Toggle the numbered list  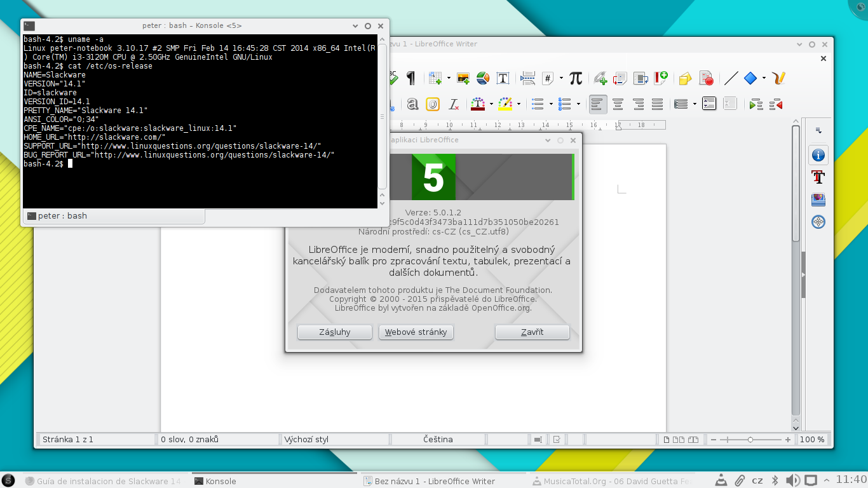click(564, 104)
